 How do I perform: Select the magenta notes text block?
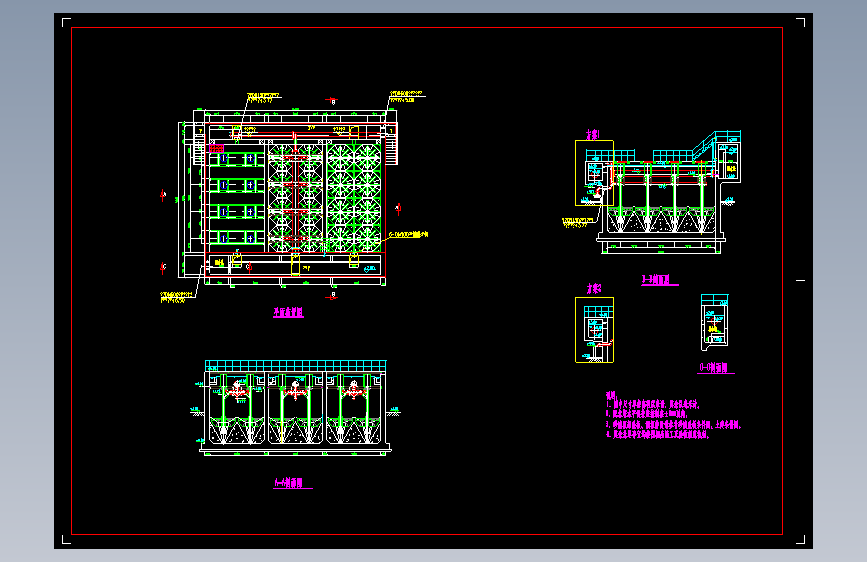click(673, 415)
